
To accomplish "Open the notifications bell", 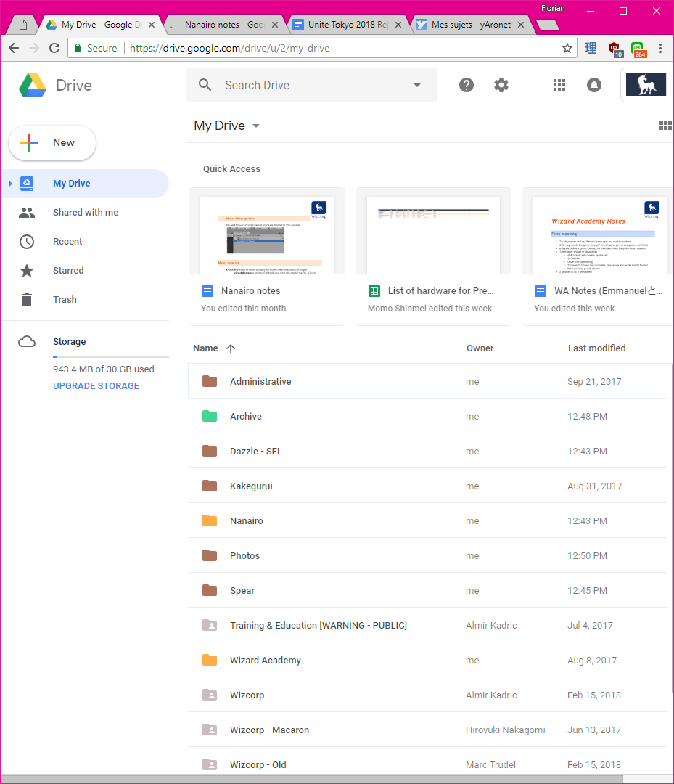I will tap(594, 85).
